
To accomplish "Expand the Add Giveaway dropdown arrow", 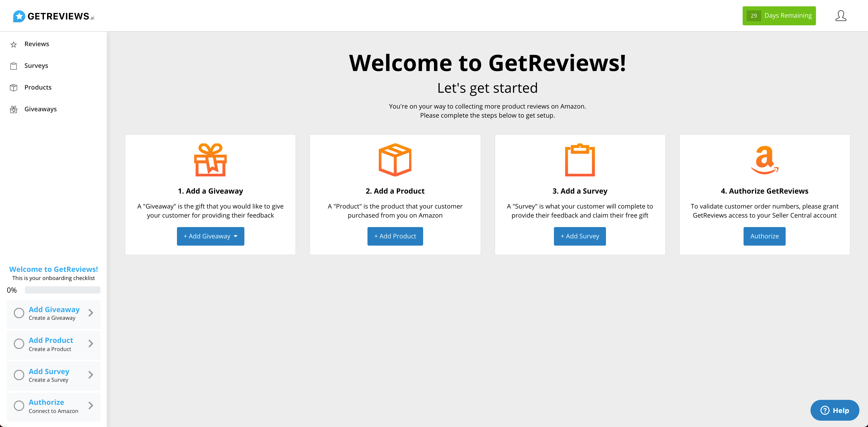I will point(236,236).
